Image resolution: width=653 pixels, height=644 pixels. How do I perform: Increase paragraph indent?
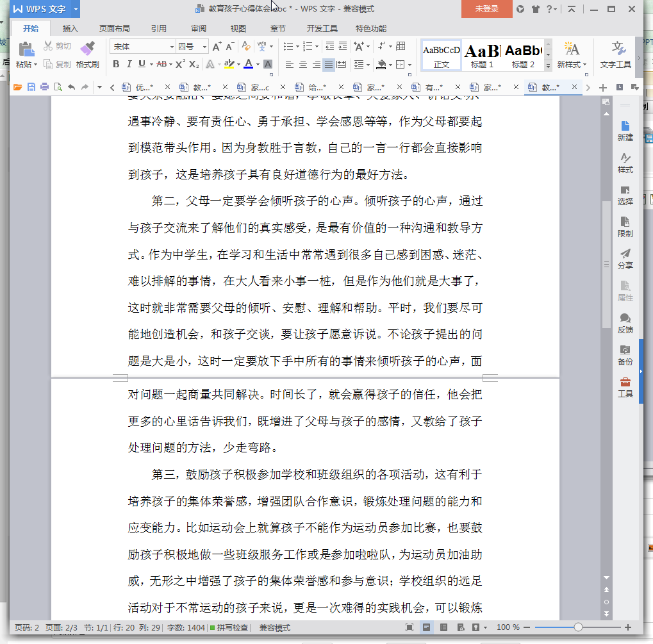coord(343,46)
